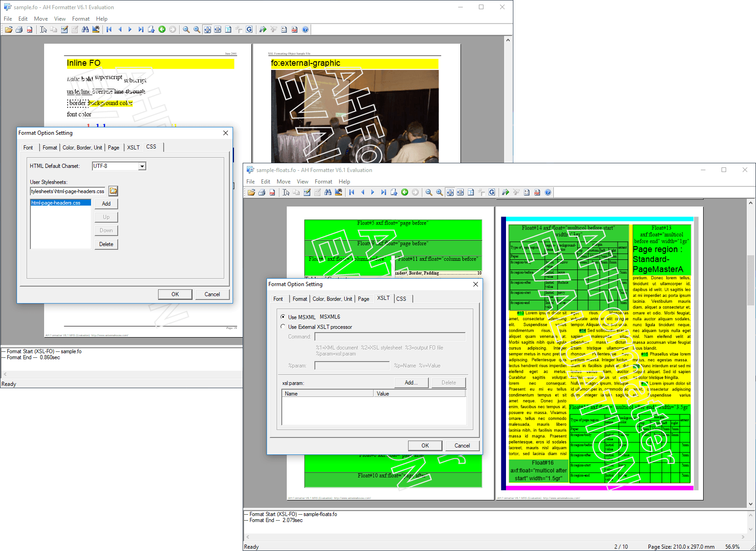Click the Add... button for xsl:param

pyautogui.click(x=411, y=383)
